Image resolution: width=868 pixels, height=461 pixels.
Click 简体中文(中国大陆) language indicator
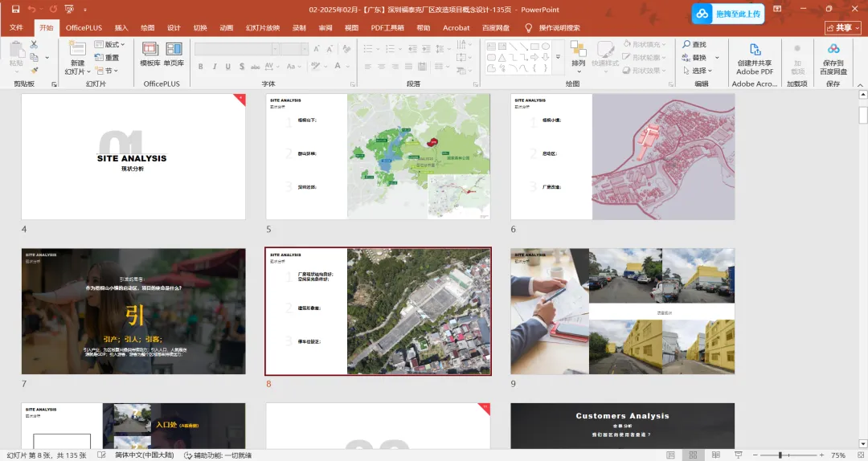(x=145, y=455)
